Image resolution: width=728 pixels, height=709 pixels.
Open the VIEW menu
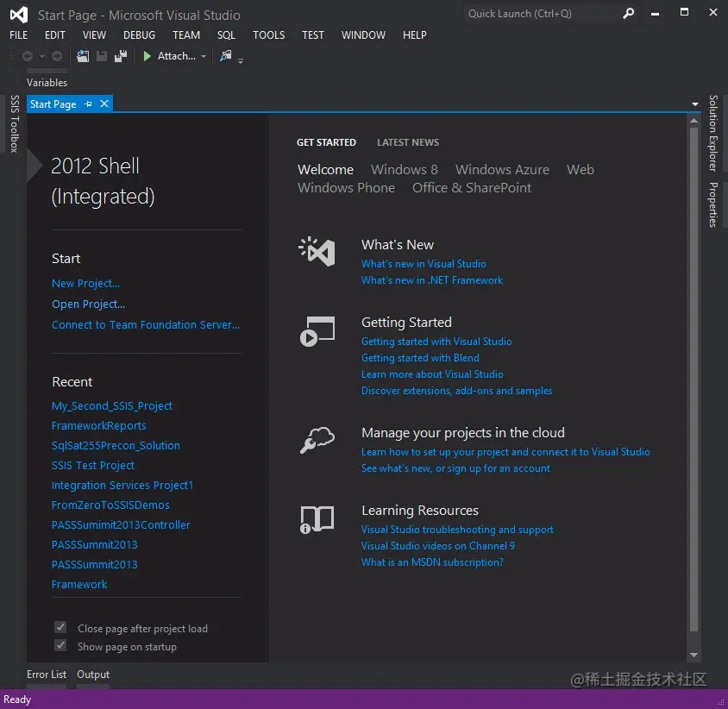coord(94,35)
